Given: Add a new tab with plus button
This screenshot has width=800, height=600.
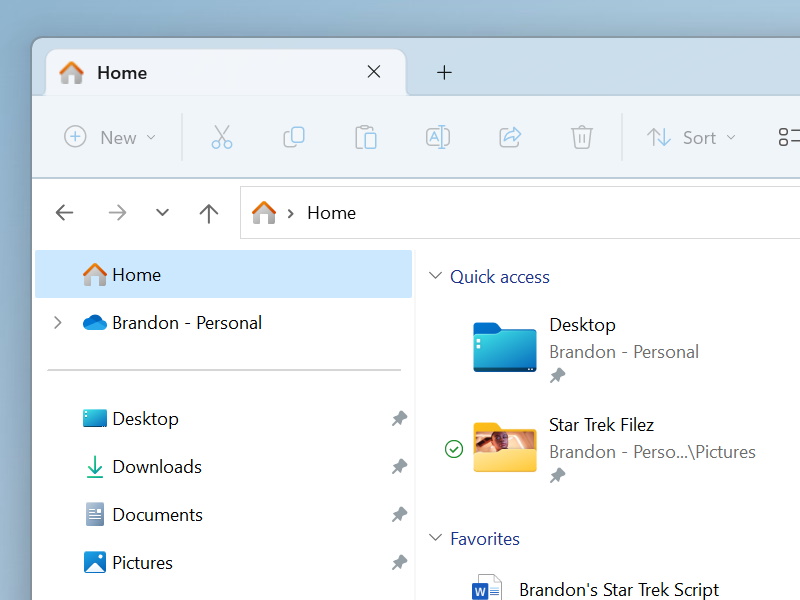Looking at the screenshot, I should click(444, 72).
